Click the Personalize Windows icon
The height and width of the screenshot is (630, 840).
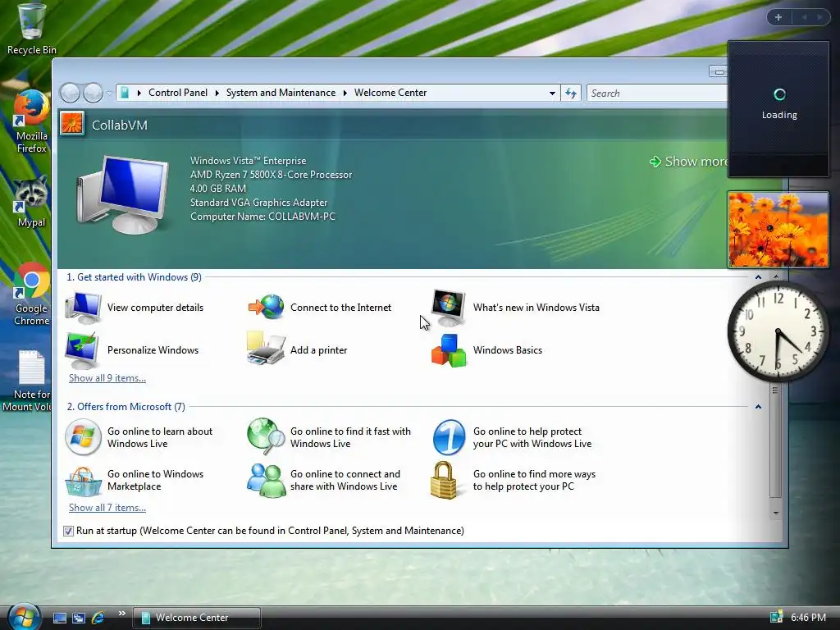coord(81,349)
